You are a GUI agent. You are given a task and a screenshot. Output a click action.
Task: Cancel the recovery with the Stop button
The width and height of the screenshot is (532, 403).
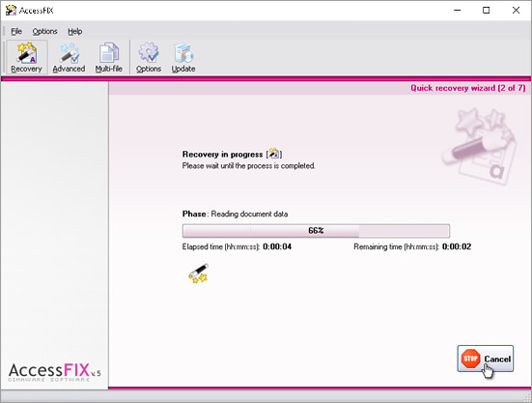486,359
